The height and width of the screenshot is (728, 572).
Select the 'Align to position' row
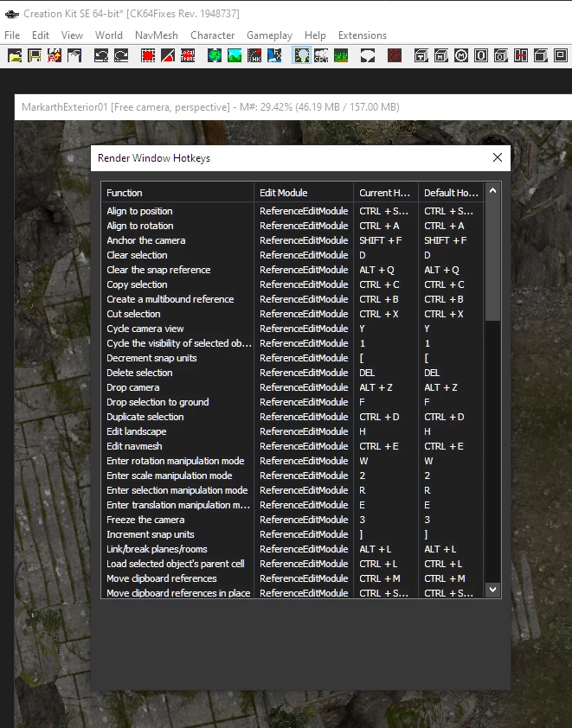tap(292, 211)
